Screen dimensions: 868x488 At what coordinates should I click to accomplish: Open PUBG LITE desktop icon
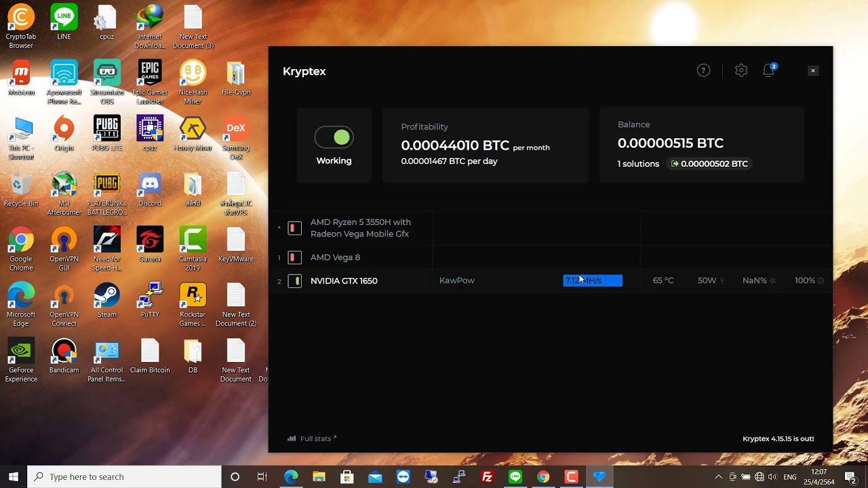tap(107, 134)
